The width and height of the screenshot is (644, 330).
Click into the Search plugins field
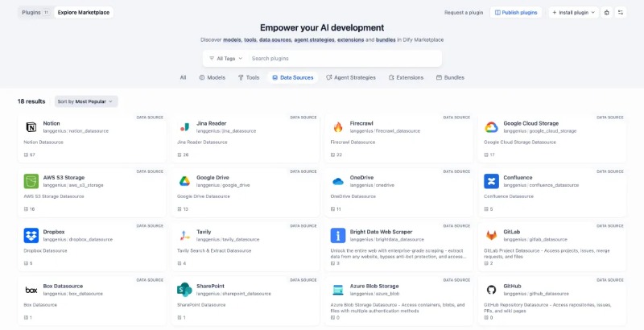[x=338, y=58]
